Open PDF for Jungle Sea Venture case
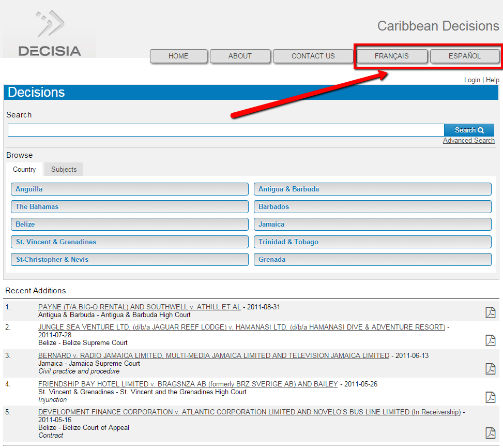This screenshot has width=503, height=448. 490,340
